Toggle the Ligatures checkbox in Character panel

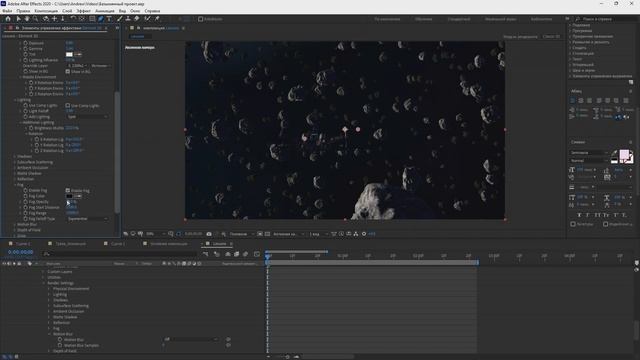(x=573, y=224)
